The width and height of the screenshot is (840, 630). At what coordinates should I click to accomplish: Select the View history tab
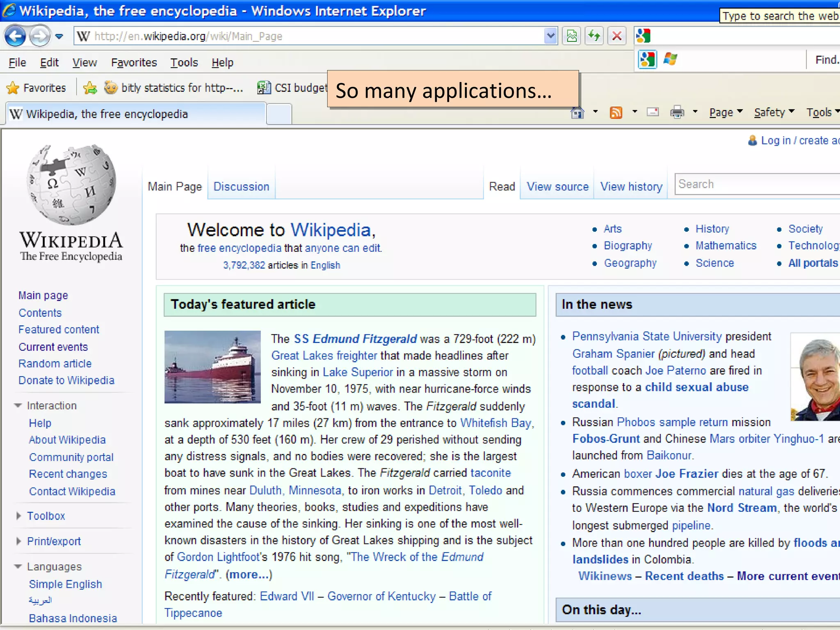coord(631,187)
